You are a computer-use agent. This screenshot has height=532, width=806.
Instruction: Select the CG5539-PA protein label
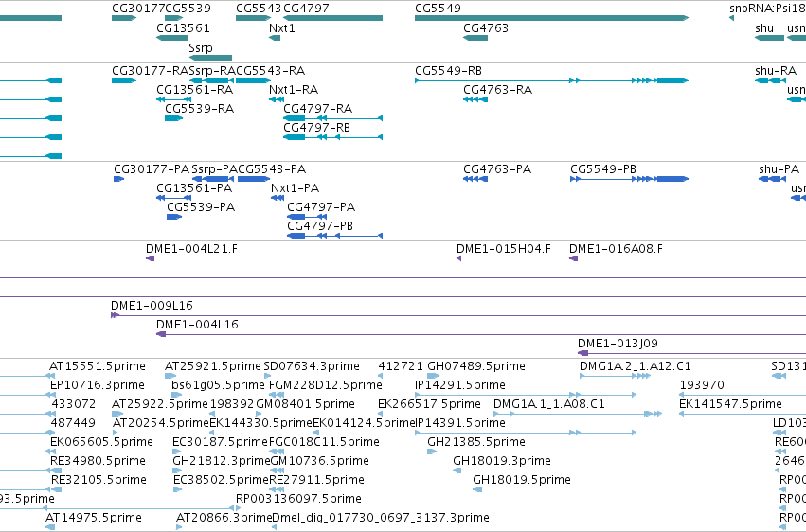(x=201, y=207)
